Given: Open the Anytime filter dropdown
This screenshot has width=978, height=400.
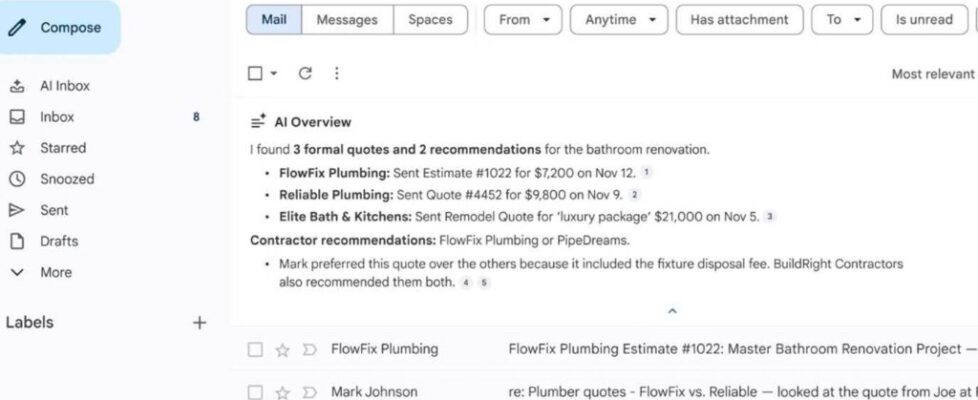Looking at the screenshot, I should pos(618,20).
